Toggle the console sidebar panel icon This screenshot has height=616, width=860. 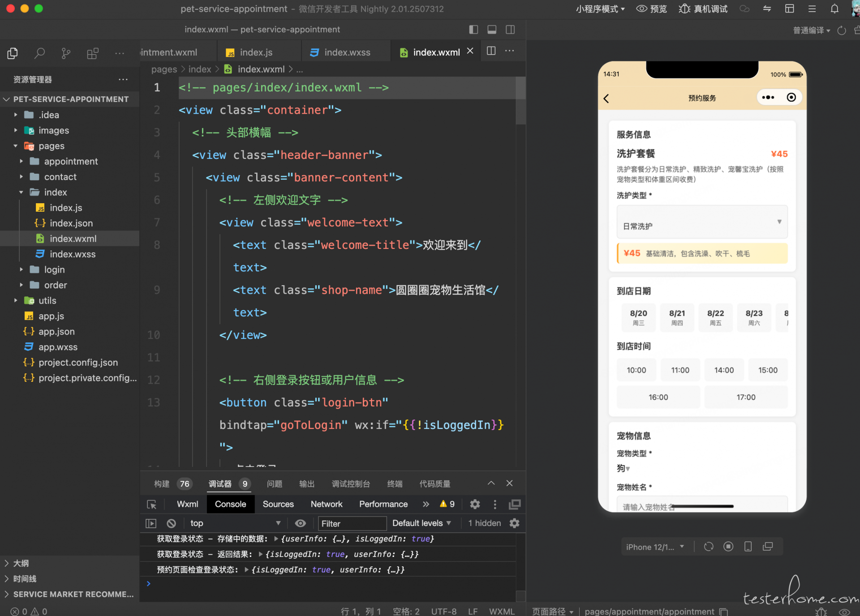[151, 523]
